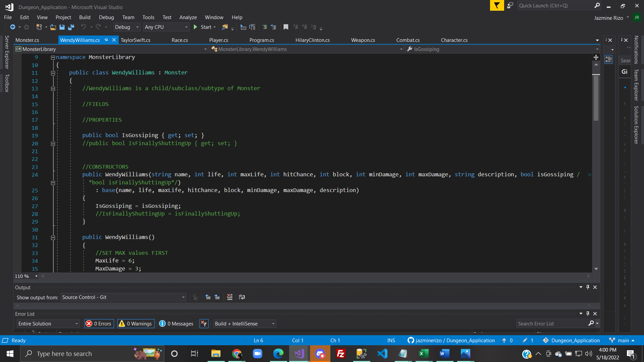The width and height of the screenshot is (644, 362).
Task: Click the Open File folder icon
Action: pos(53,27)
